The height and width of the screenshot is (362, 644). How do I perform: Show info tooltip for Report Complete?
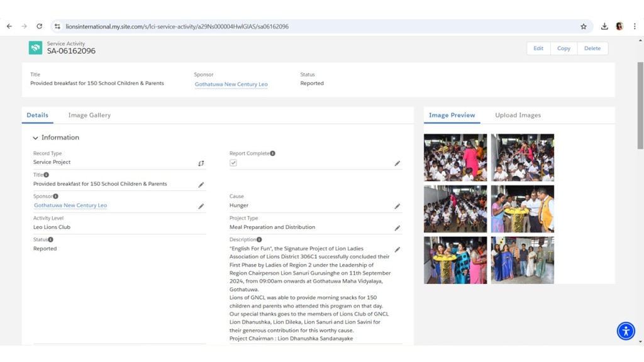click(273, 153)
